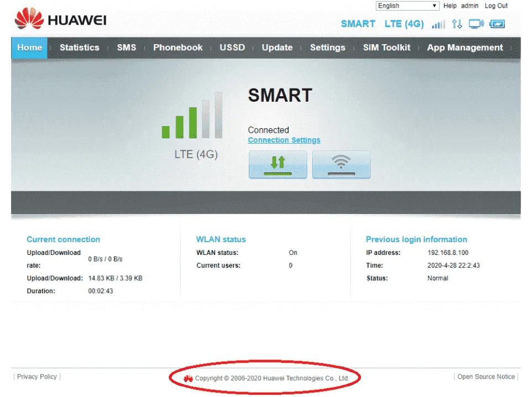Viewport: 532px width, 397px height.
Task: Open the Privacy Policy link
Action: pyautogui.click(x=37, y=377)
